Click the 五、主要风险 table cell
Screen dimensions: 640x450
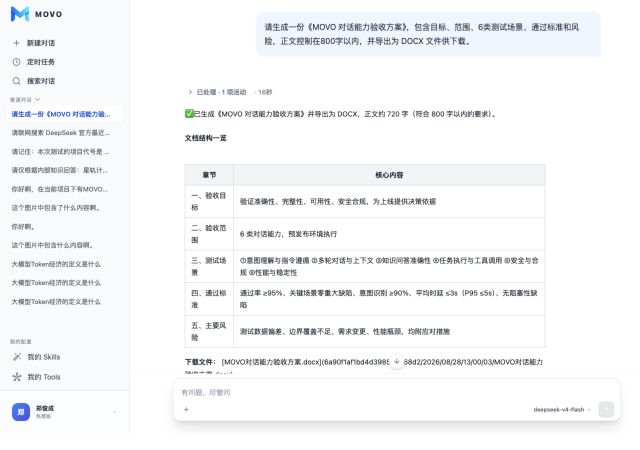[209, 332]
